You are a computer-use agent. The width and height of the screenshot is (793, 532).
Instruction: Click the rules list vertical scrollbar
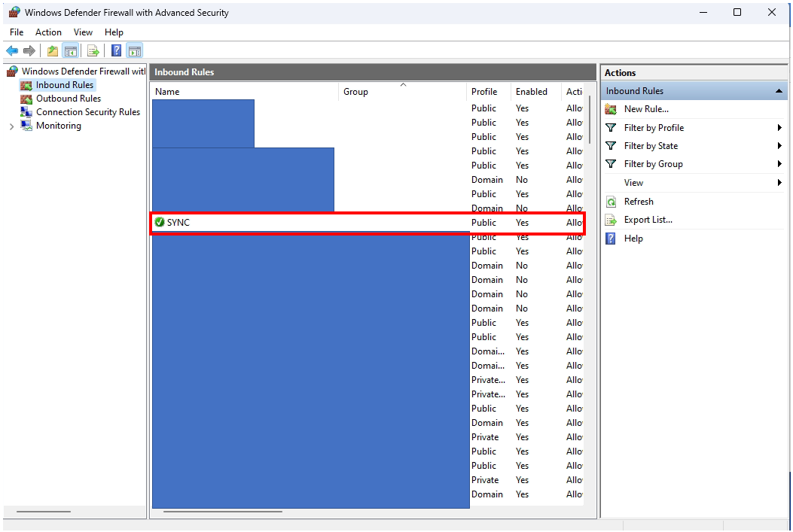coord(590,118)
